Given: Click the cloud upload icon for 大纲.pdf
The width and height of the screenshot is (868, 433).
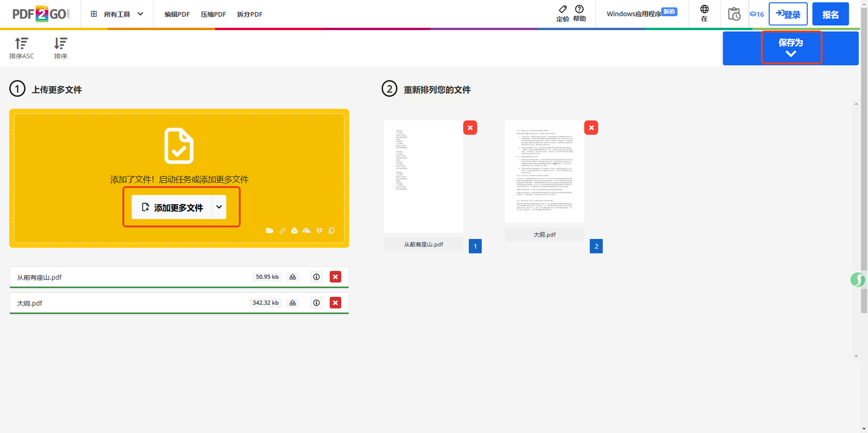Looking at the screenshot, I should click(292, 303).
